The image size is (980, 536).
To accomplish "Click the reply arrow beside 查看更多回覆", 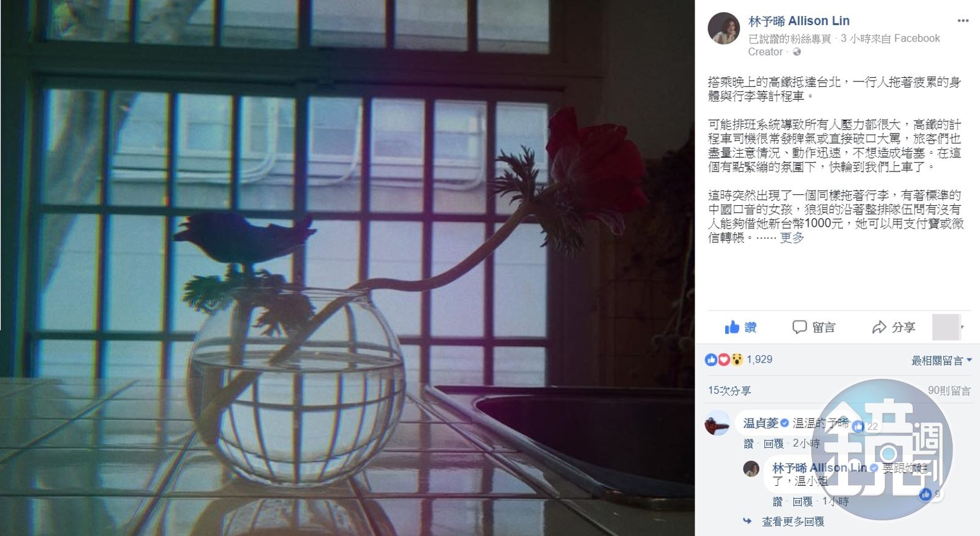I will pos(747,521).
